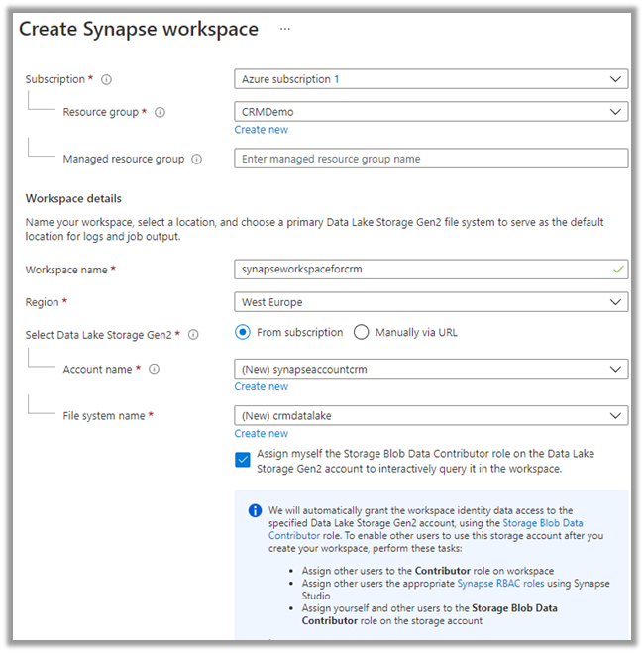Uncheck the Storage Blob Data Contributor role checkbox

pyautogui.click(x=243, y=460)
